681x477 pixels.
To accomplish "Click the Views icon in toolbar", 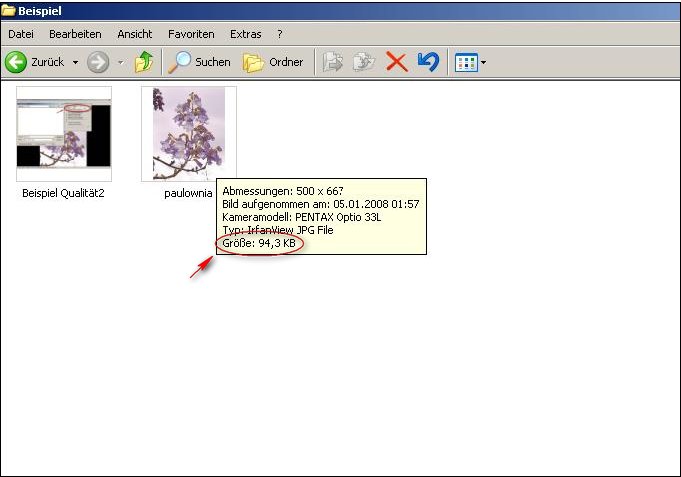I will click(x=465, y=62).
